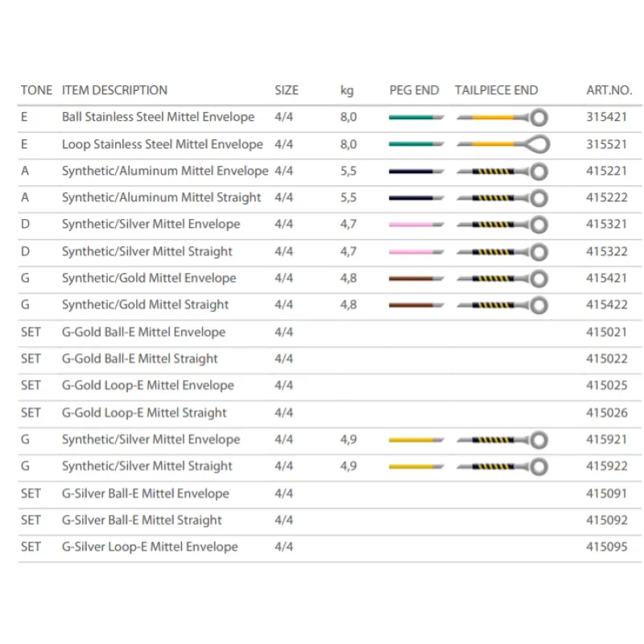Click the TAILPIECE END column header
The width and height of the screenshot is (644, 644).
coord(496,90)
